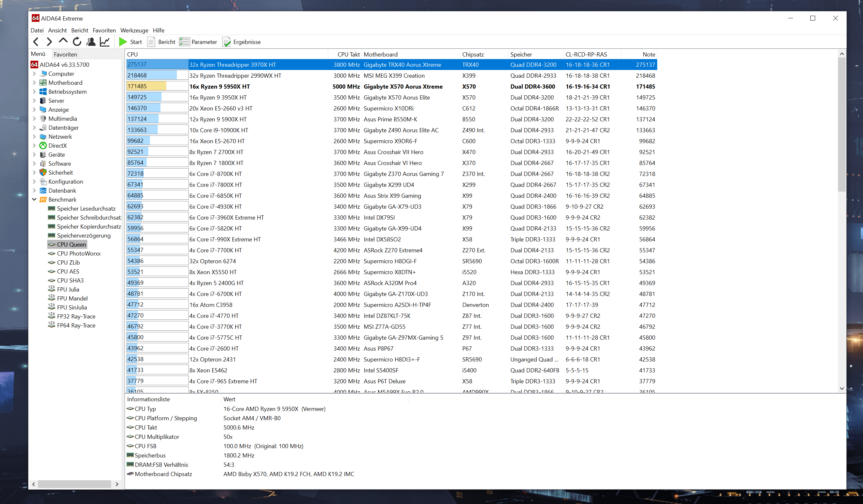The image size is (863, 504).
Task: Select FPU Julia benchmark
Action: coord(64,289)
